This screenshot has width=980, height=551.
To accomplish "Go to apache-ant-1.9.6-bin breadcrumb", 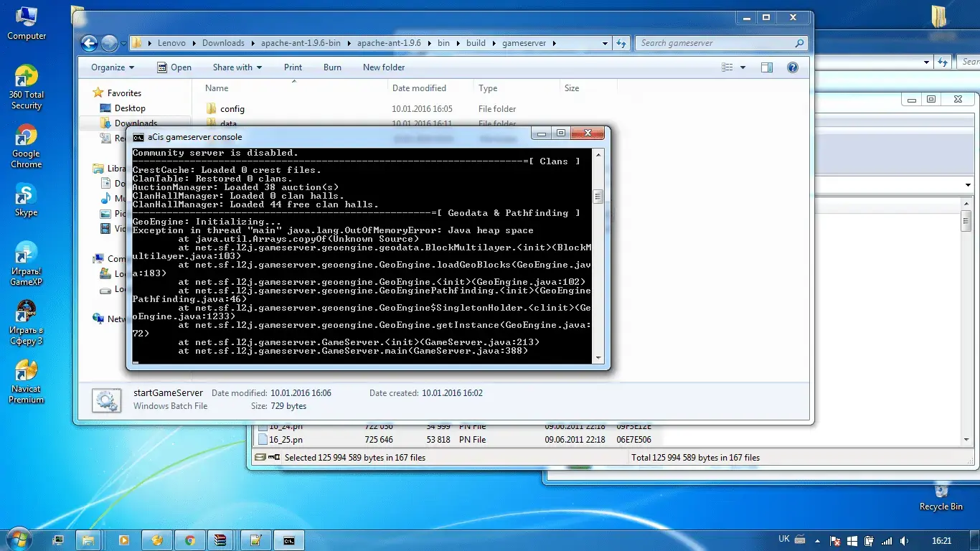I will (301, 43).
